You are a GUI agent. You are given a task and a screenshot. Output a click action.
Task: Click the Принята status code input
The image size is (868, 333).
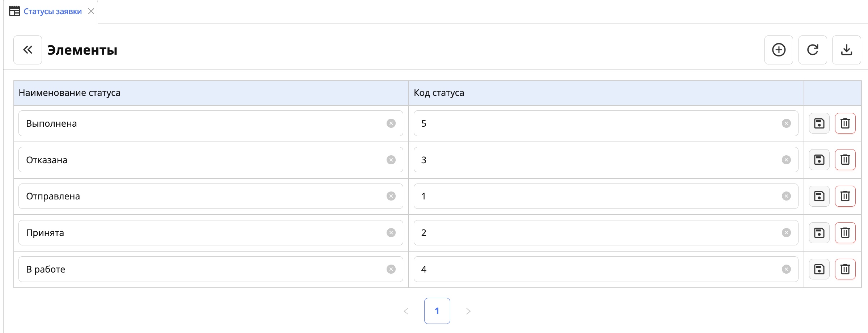pos(597,233)
